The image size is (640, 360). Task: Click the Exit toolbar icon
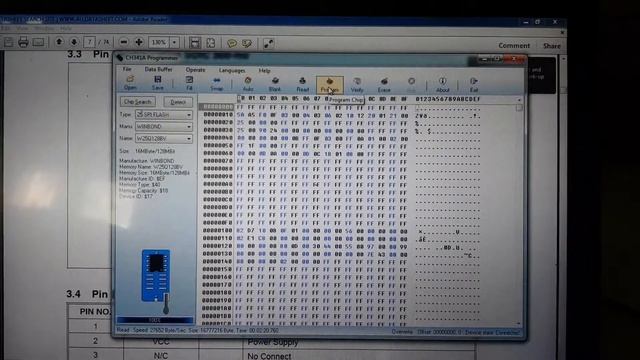[473, 85]
